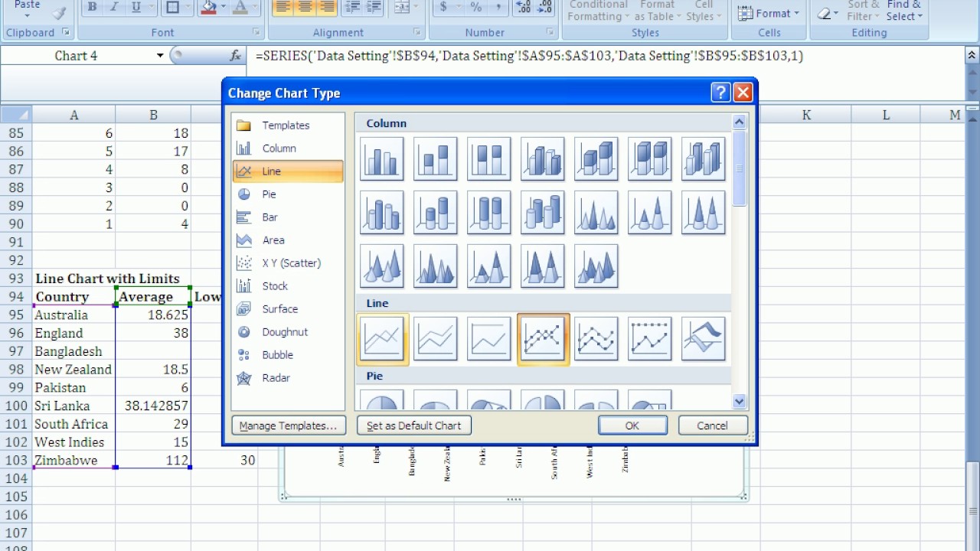Viewport: 980px width, 551px height.
Task: Choose the X Y (Scatter) category
Action: (x=288, y=263)
